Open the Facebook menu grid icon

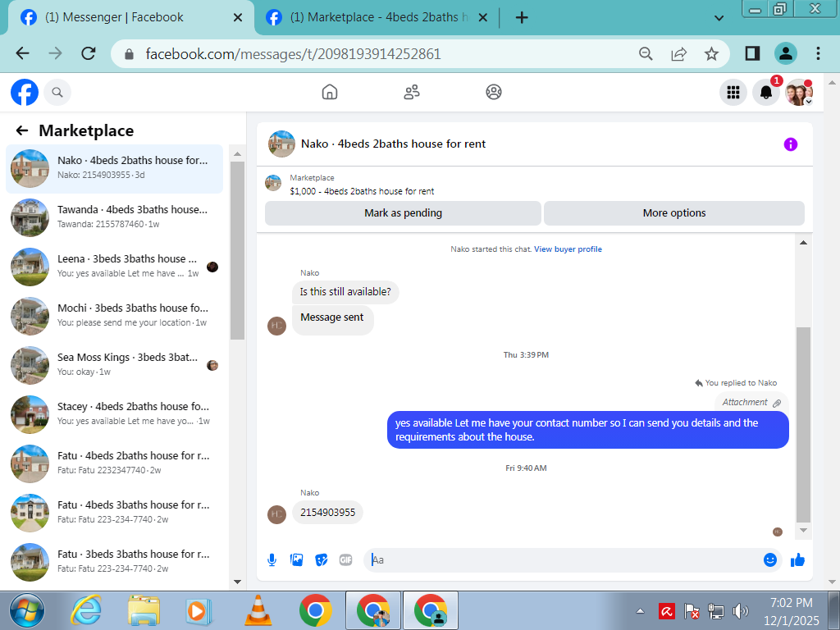(x=733, y=92)
